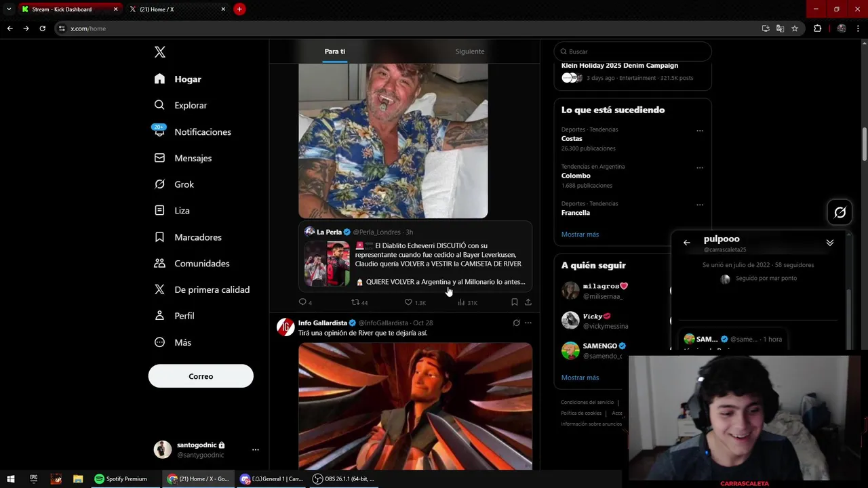868x488 pixels.
Task: Reply to the La Perla quote post
Action: point(302,302)
